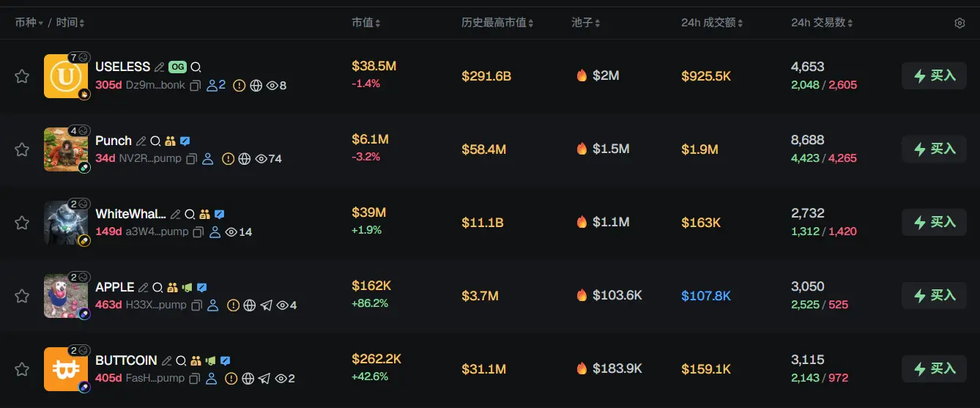The width and height of the screenshot is (980, 408).
Task: Click the megaphone icon beside BUTTCOIN
Action: coord(211,361)
